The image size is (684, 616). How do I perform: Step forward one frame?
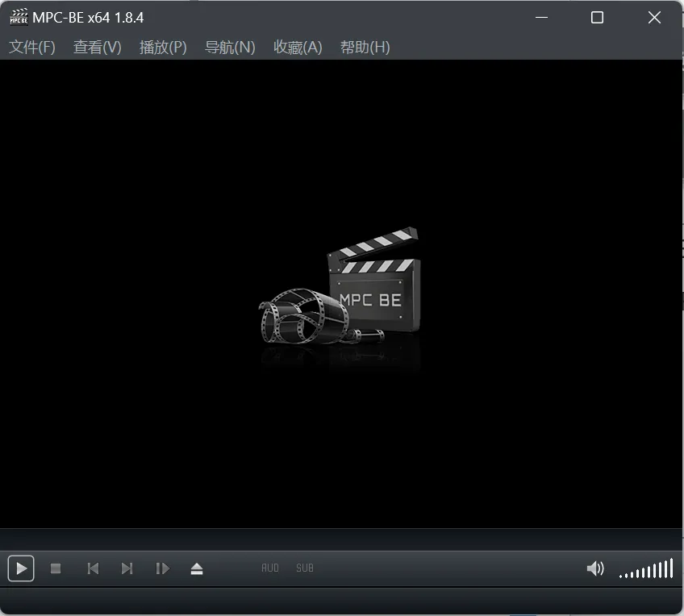162,568
